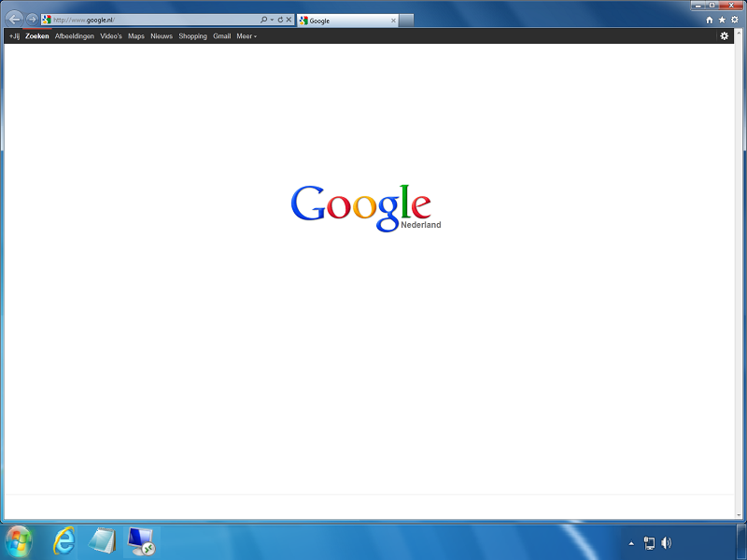Open Gmail link in Google bar
This screenshot has height=560, width=747.
point(222,36)
